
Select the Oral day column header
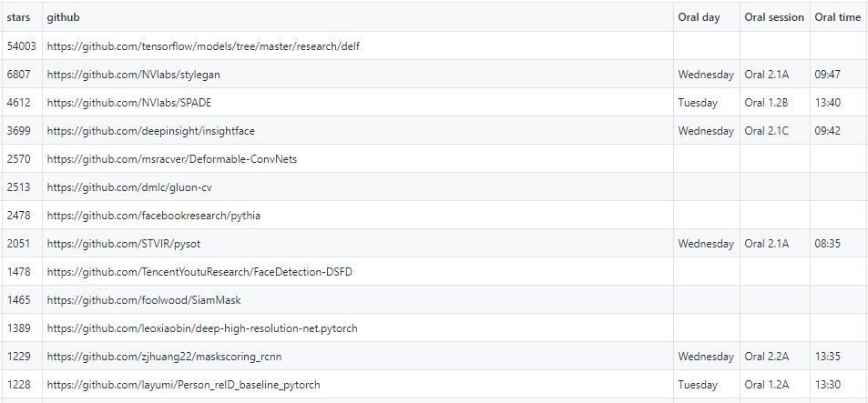699,17
